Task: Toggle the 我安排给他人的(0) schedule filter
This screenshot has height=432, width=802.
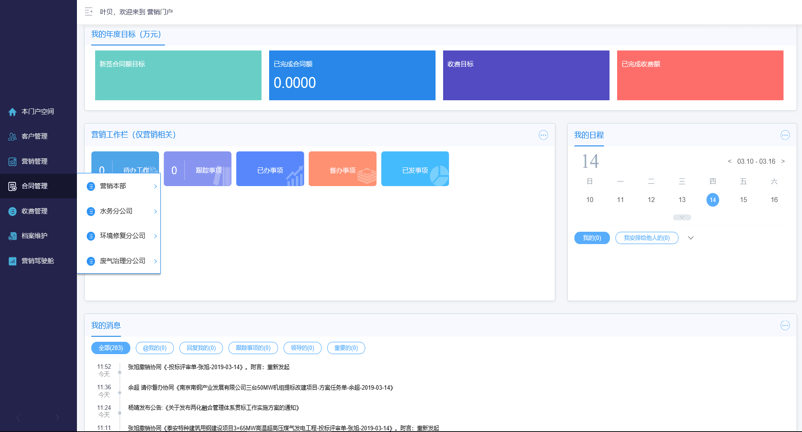Action: click(x=647, y=238)
